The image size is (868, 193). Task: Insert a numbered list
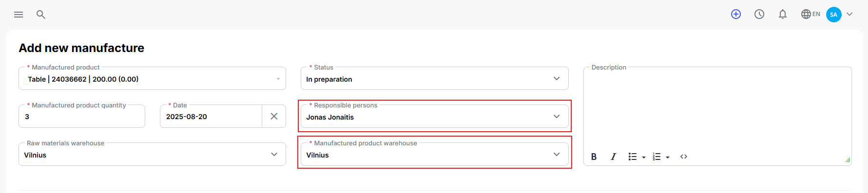(656, 157)
